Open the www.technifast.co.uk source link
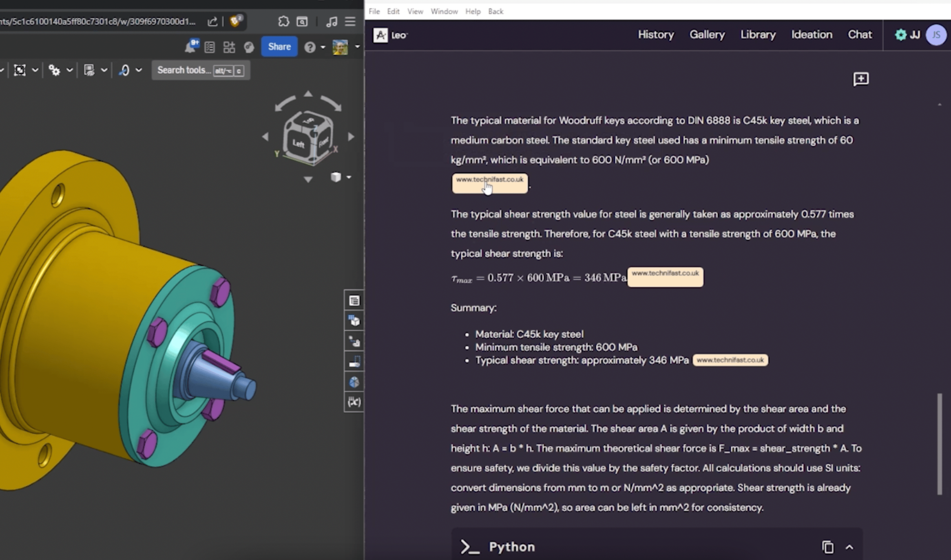The height and width of the screenshot is (560, 951). click(489, 183)
